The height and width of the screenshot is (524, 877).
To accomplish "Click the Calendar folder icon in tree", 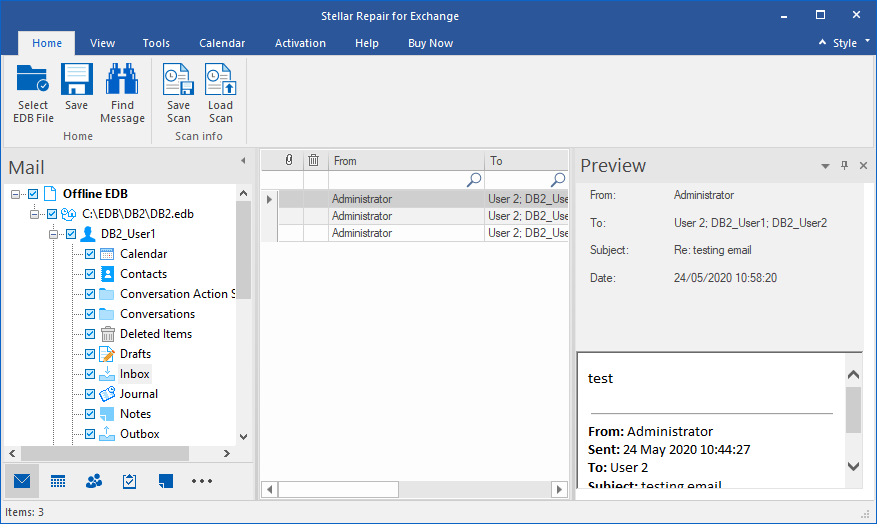I will click(x=107, y=254).
